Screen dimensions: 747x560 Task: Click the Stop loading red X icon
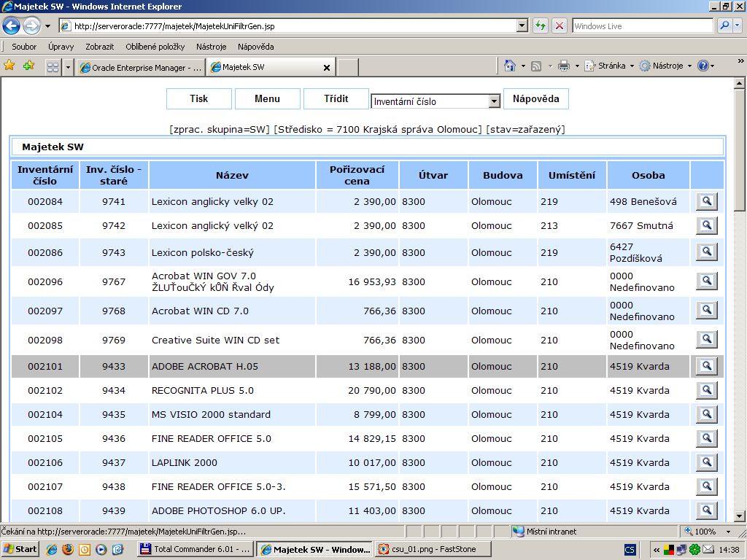click(560, 26)
